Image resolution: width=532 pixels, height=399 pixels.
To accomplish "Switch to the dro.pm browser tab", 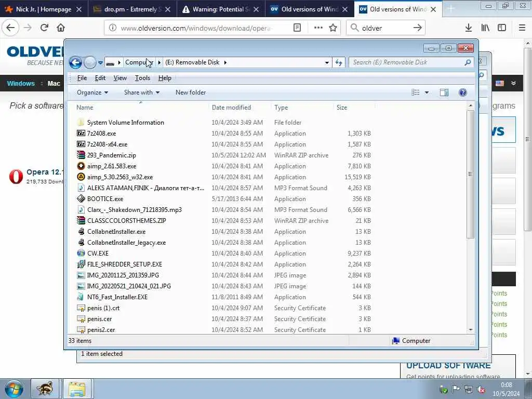I will (132, 9).
